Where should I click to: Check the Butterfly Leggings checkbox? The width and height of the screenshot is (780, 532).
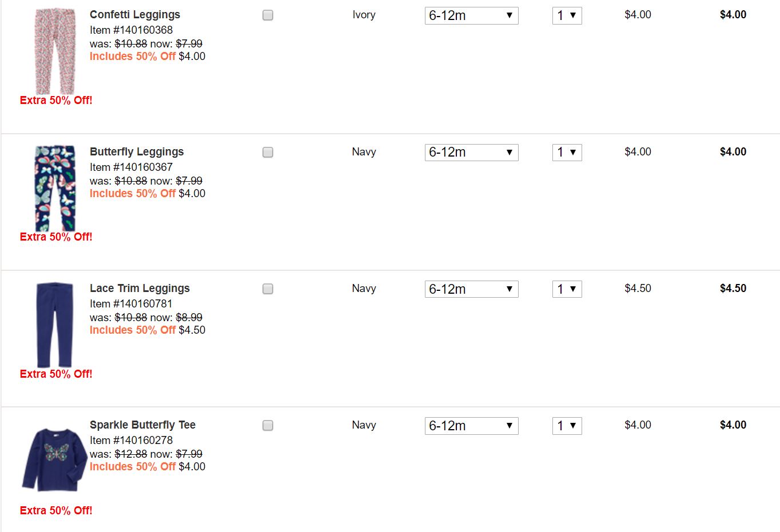coord(268,152)
